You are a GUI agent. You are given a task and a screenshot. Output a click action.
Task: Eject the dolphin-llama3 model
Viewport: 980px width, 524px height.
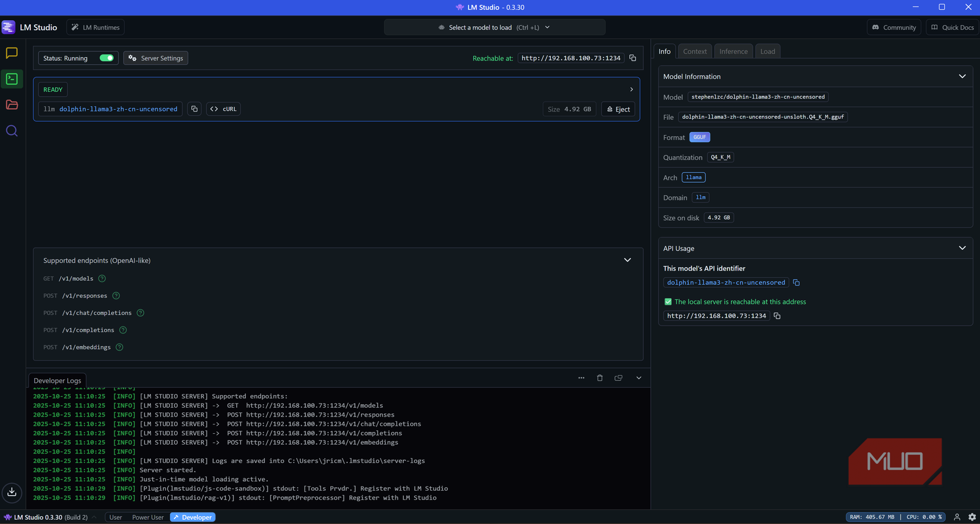[x=618, y=109]
